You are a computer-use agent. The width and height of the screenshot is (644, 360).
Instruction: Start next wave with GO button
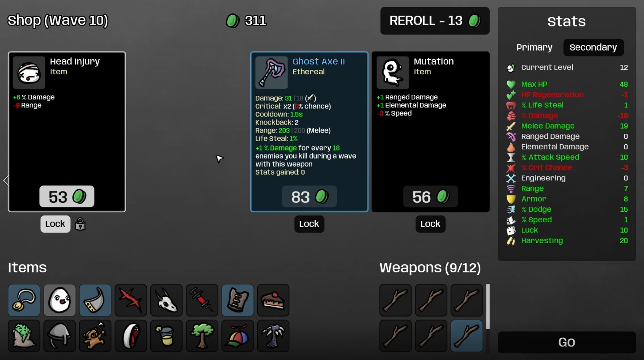567,343
